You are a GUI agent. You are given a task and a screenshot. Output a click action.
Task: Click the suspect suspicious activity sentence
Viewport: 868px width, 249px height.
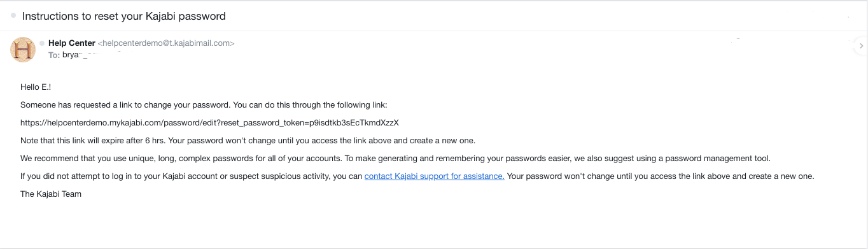(191, 176)
